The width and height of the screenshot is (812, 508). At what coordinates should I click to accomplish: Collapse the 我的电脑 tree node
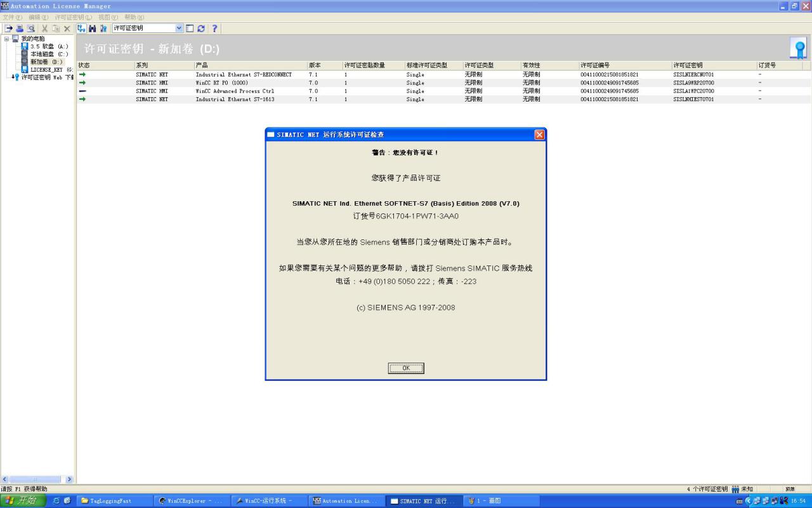(x=6, y=39)
